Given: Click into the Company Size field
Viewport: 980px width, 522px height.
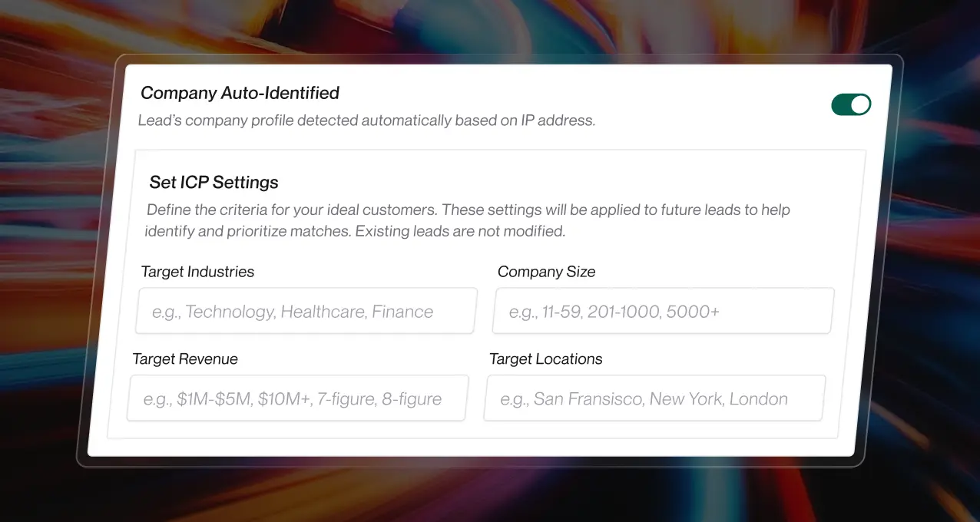Looking at the screenshot, I should click(663, 311).
